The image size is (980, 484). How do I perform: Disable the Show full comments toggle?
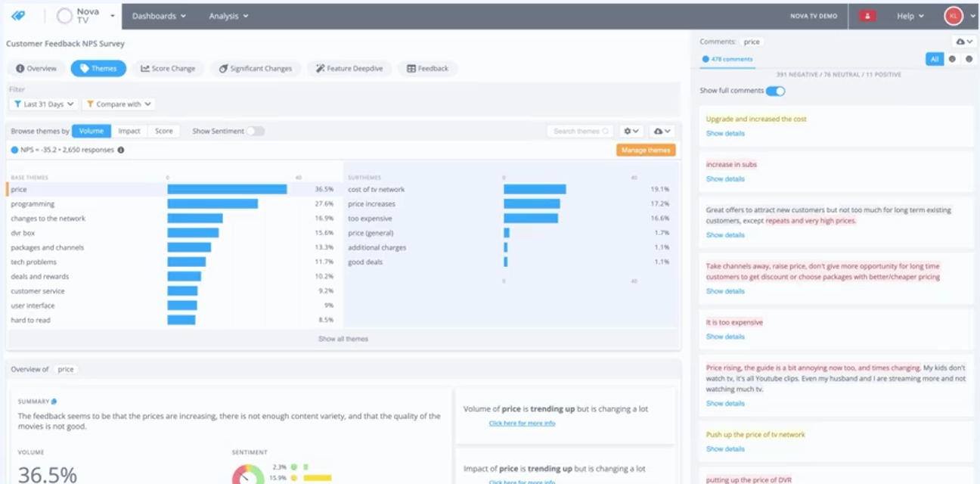point(776,89)
